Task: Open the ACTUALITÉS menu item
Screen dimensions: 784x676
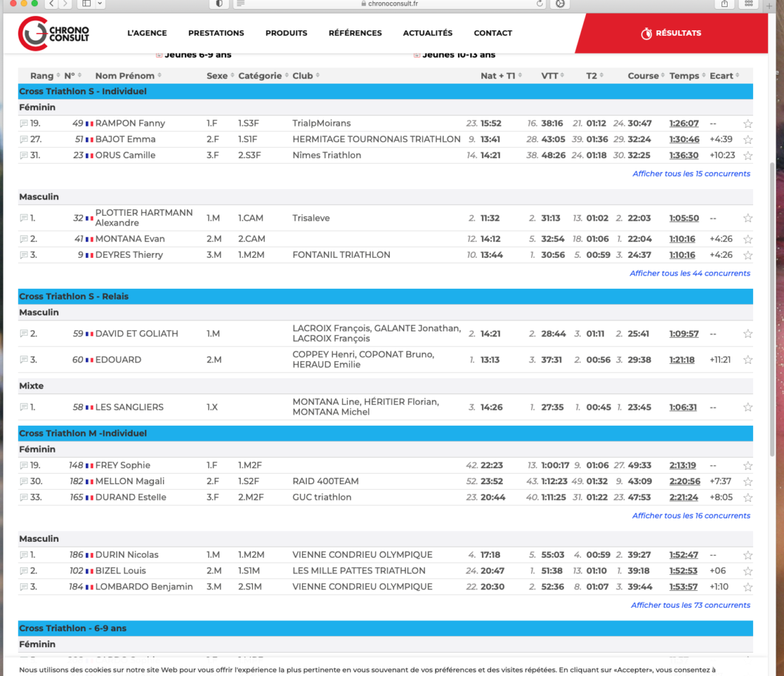Action: (x=427, y=33)
